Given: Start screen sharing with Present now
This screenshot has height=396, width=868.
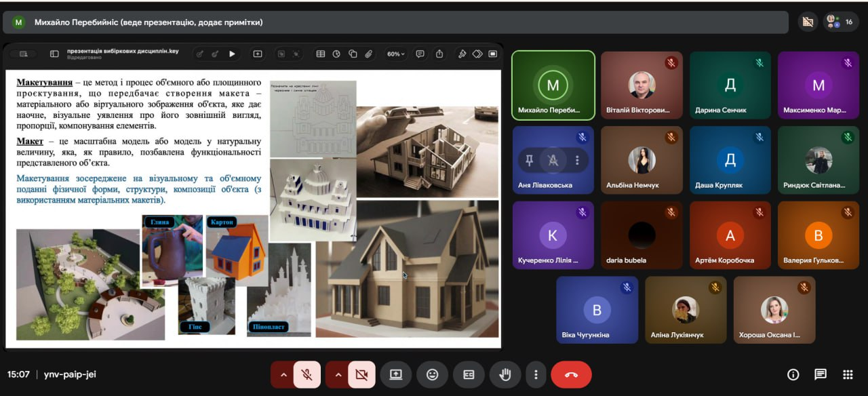Looking at the screenshot, I should point(395,374).
